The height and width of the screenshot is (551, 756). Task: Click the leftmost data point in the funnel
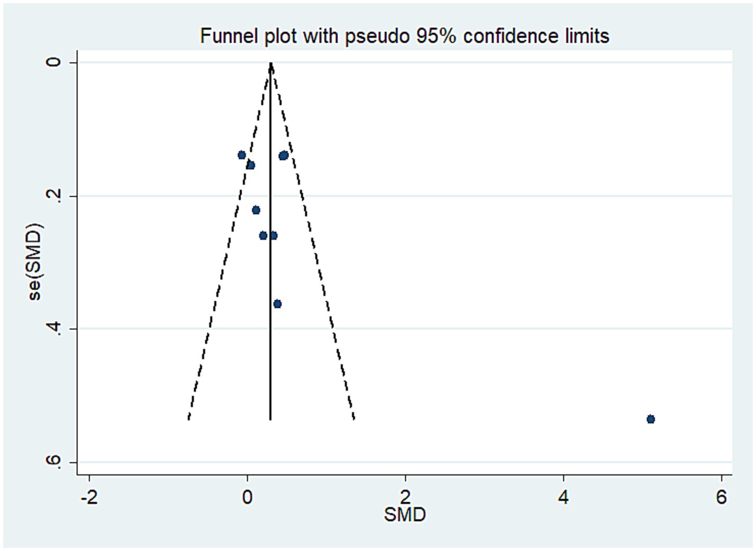click(x=242, y=155)
